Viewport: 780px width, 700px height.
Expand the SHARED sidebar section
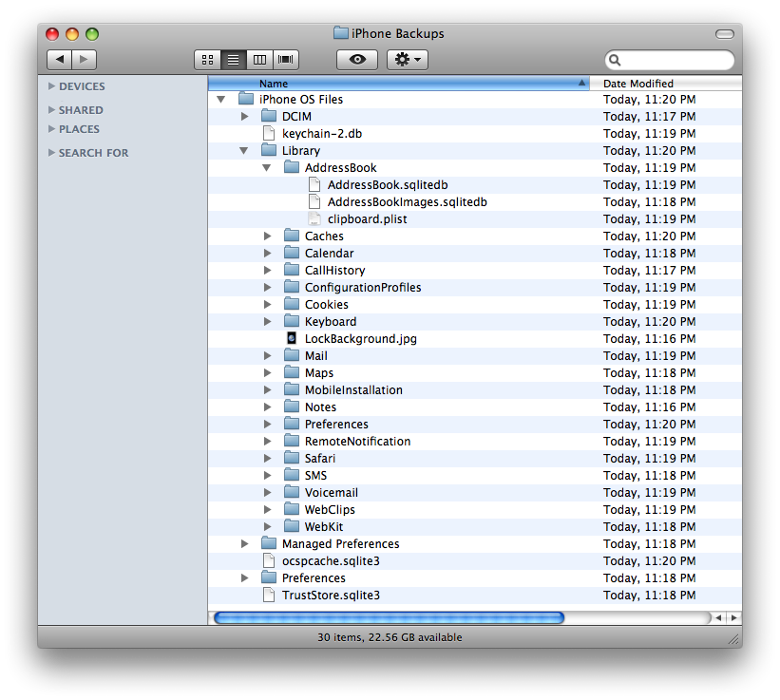51,110
